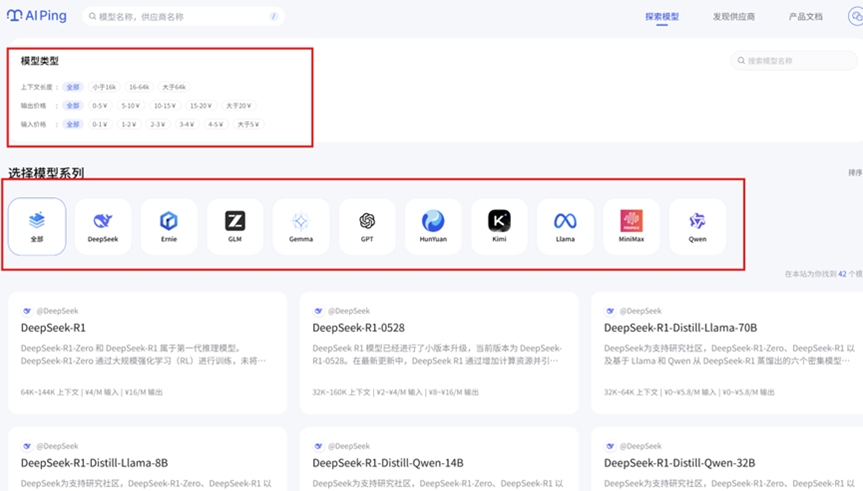Click the result count text showing 42

823,274
